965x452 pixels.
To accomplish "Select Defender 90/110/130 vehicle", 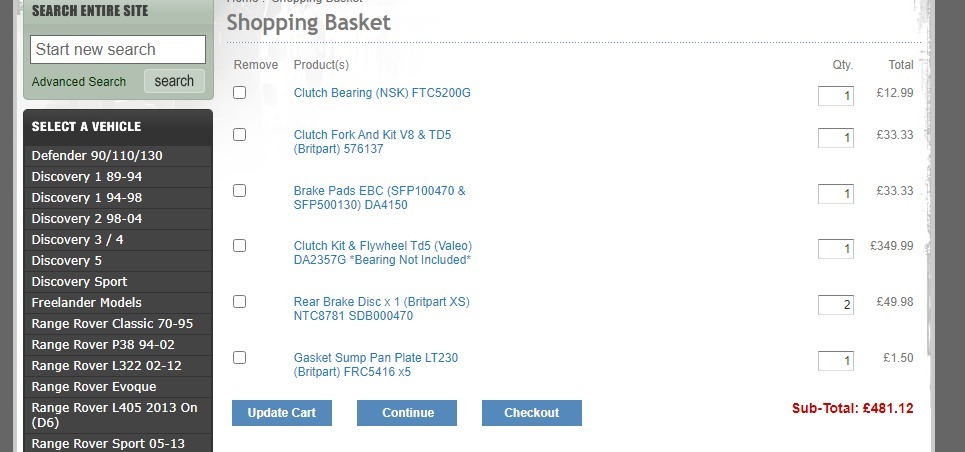I will (97, 156).
